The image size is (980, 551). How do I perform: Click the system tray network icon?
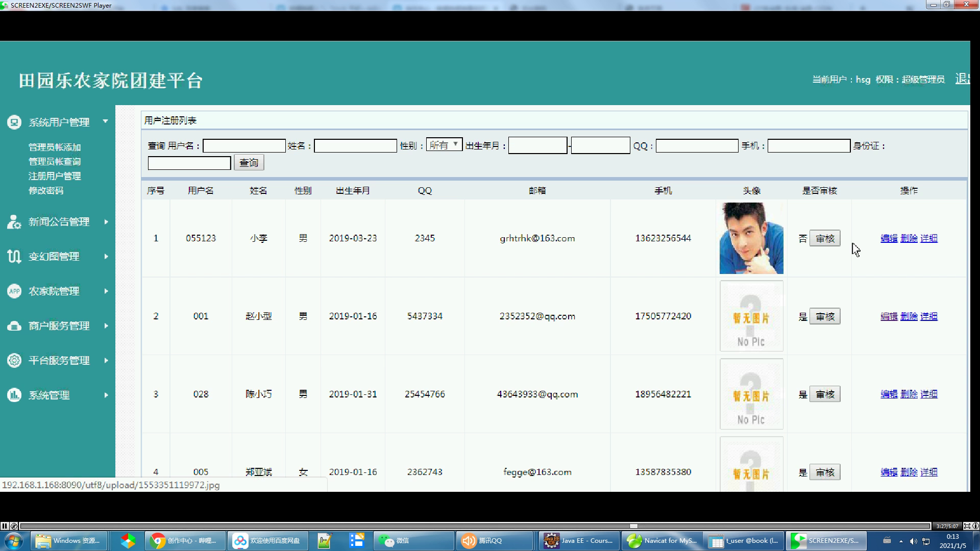pyautogui.click(x=926, y=541)
